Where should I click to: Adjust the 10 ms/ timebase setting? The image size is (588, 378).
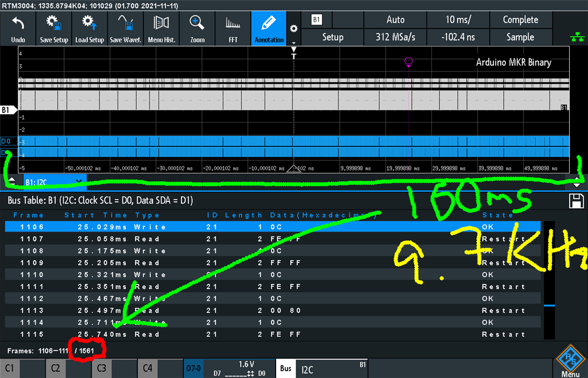click(458, 19)
